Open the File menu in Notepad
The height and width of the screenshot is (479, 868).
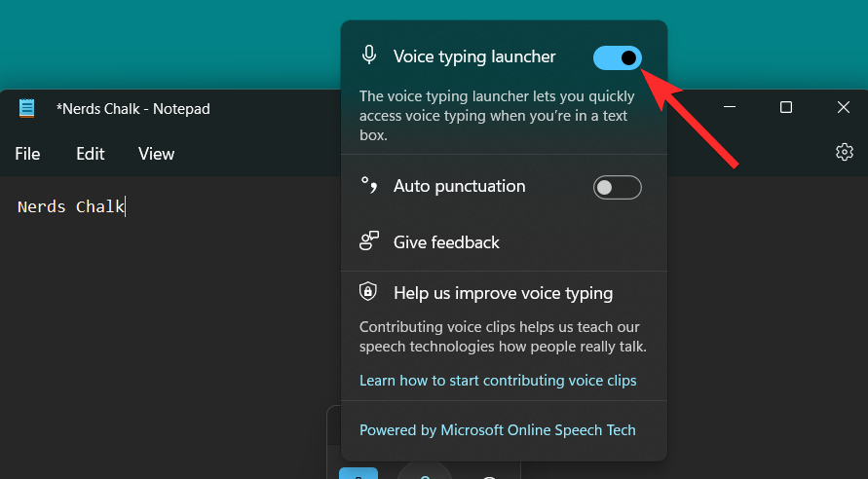(x=27, y=154)
